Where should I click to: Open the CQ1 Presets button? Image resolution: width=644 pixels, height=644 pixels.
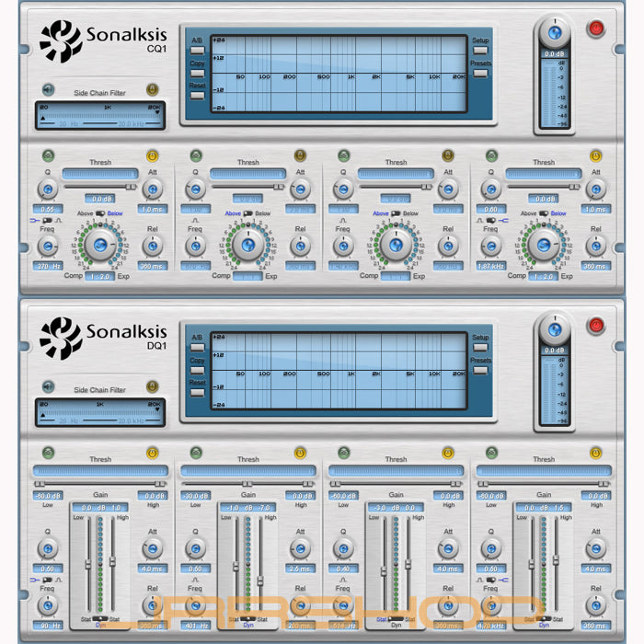[x=480, y=73]
